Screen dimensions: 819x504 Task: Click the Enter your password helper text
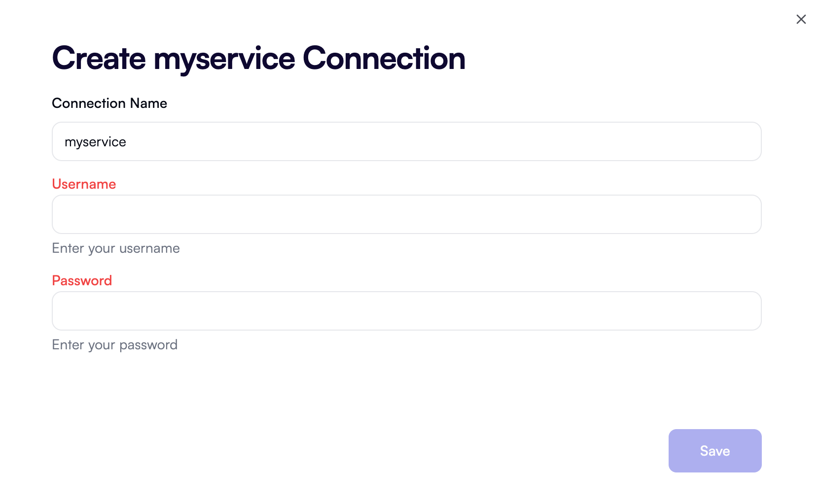[x=114, y=344]
